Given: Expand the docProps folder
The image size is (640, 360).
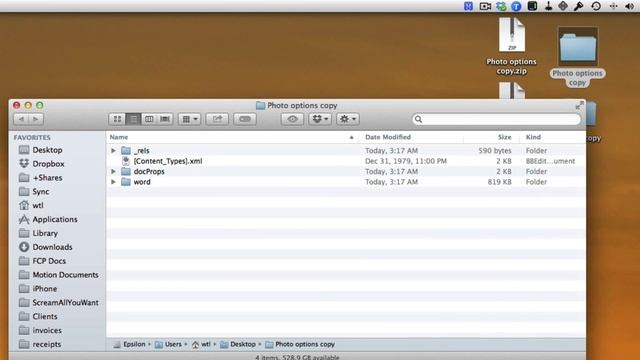Looking at the screenshot, I should click(x=113, y=171).
